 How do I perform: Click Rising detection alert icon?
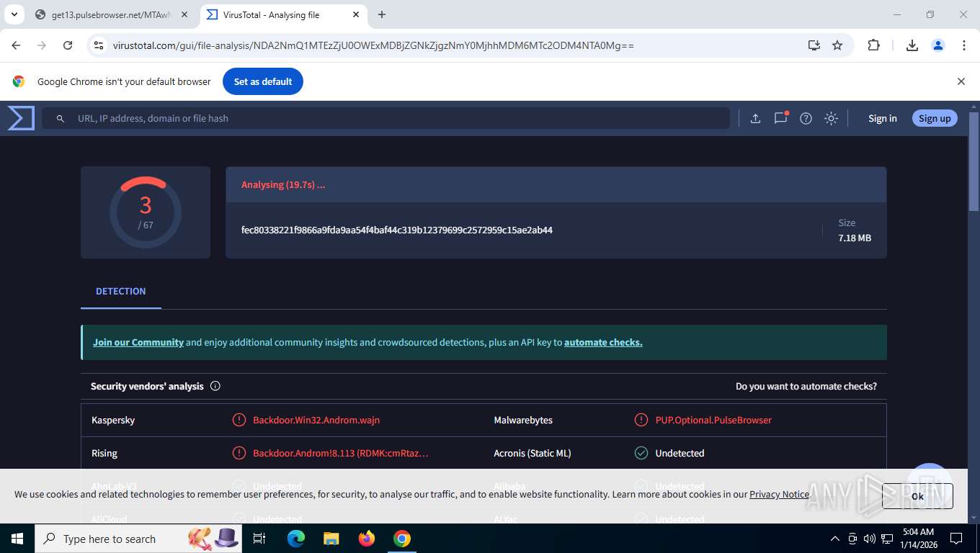point(239,453)
